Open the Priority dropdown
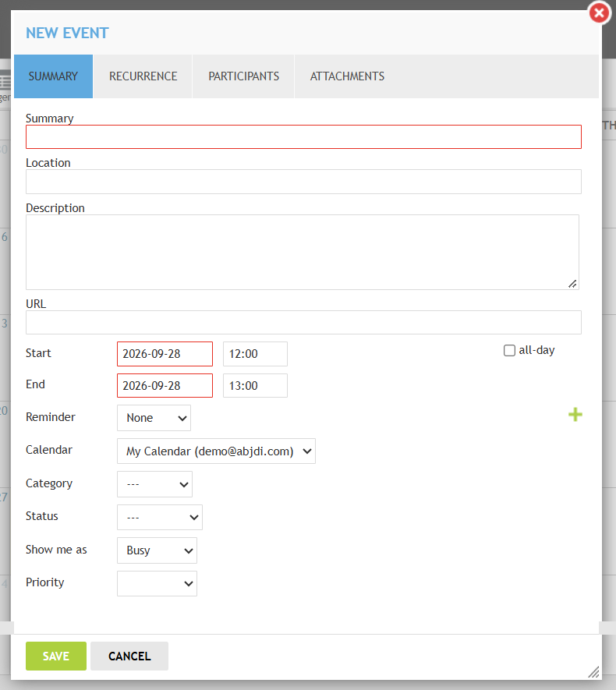 [x=157, y=583]
